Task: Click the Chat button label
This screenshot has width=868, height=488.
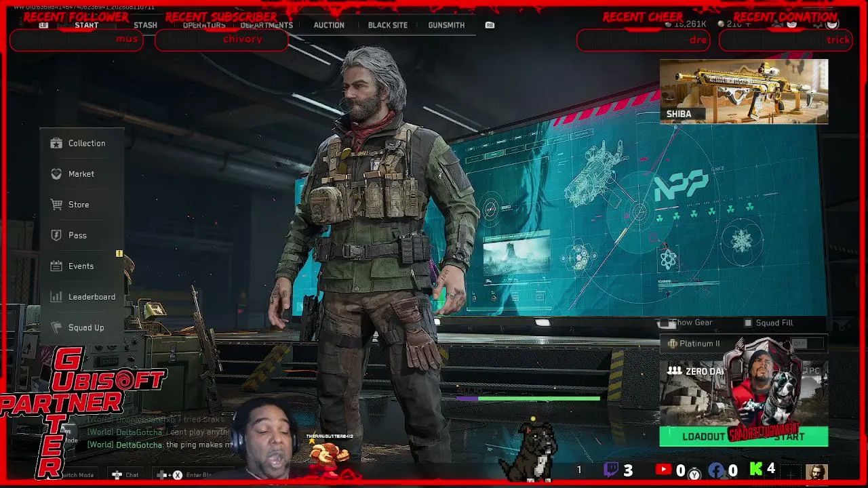Action: click(132, 475)
